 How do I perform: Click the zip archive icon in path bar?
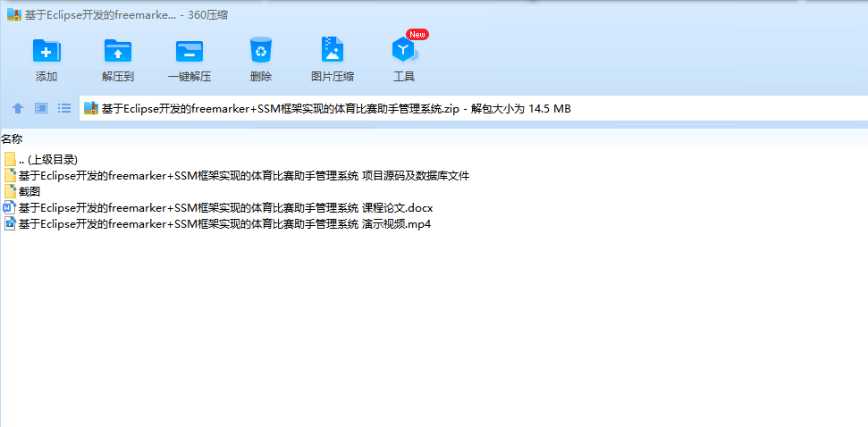click(x=91, y=108)
